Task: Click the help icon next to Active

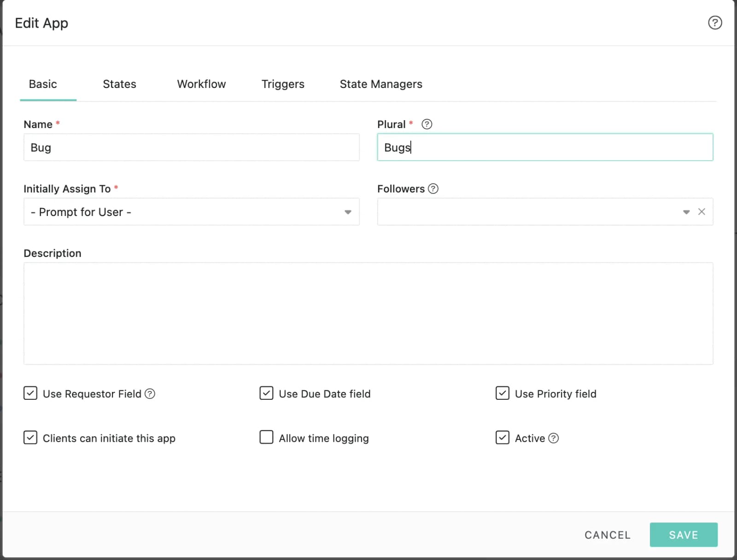Action: [x=554, y=438]
